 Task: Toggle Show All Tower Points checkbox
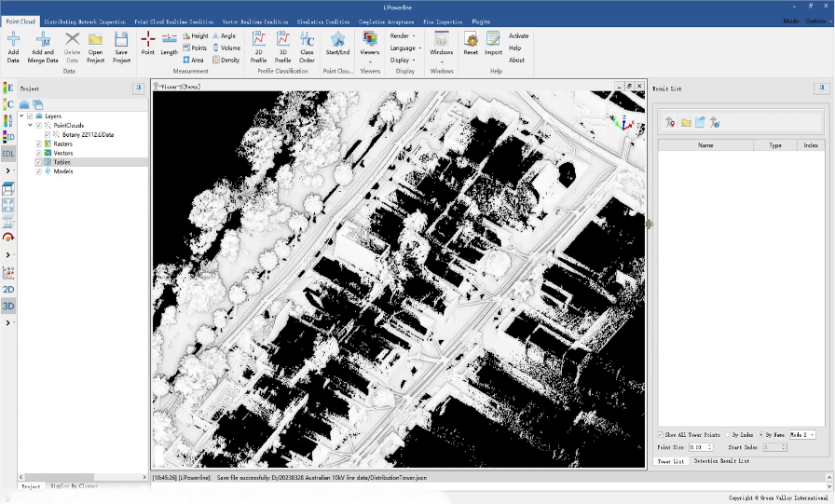[661, 435]
